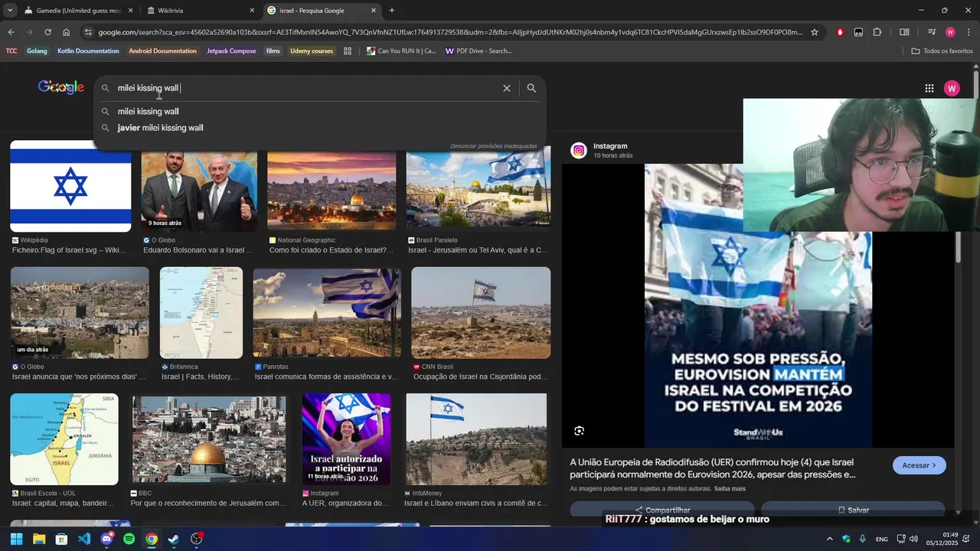980x551 pixels.
Task: Open Chrome profile avatar in toolbar
Action: click(950, 32)
